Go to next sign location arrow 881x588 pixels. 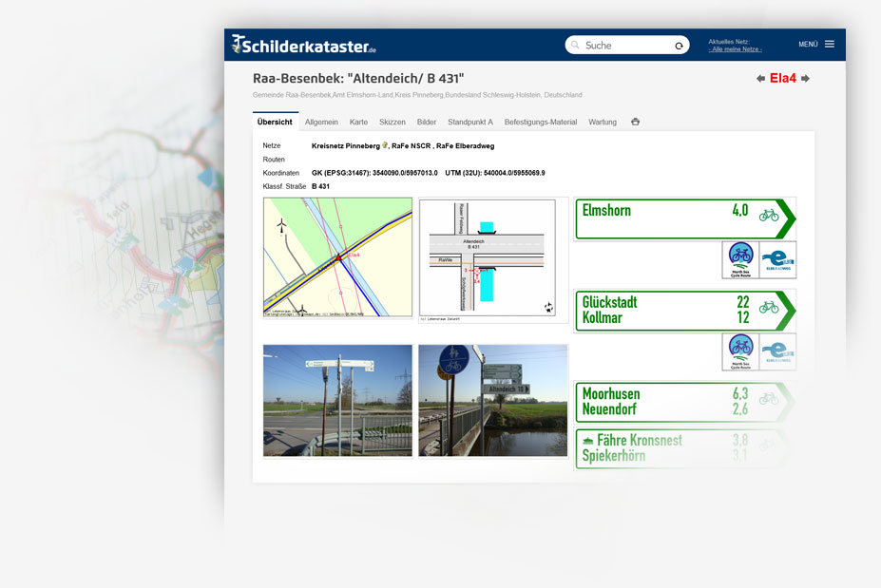(805, 79)
